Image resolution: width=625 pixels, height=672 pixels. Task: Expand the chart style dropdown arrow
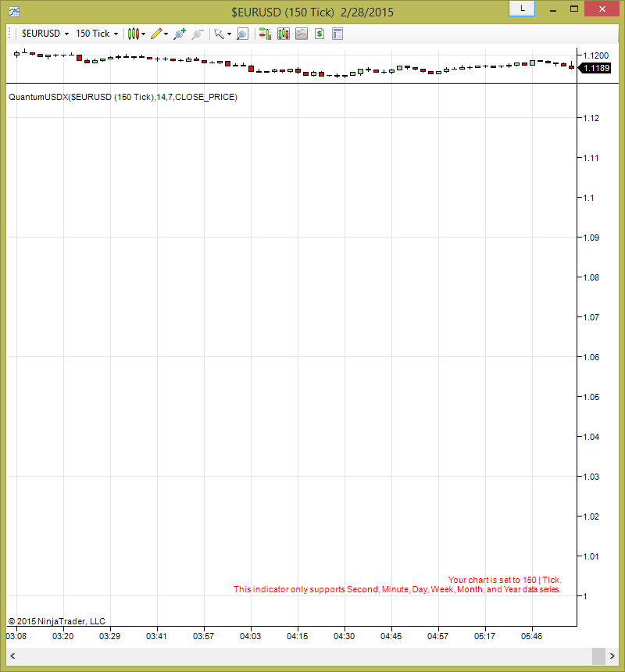(x=144, y=34)
